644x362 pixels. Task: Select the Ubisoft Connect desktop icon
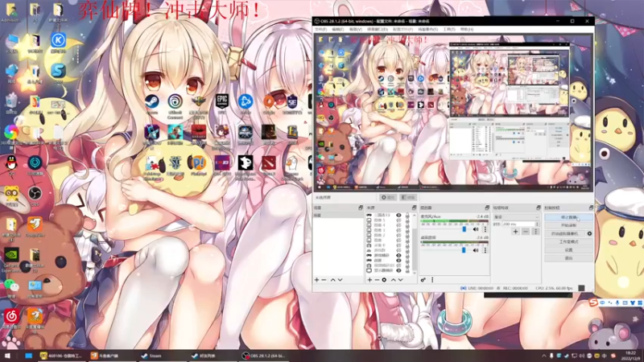point(175,106)
